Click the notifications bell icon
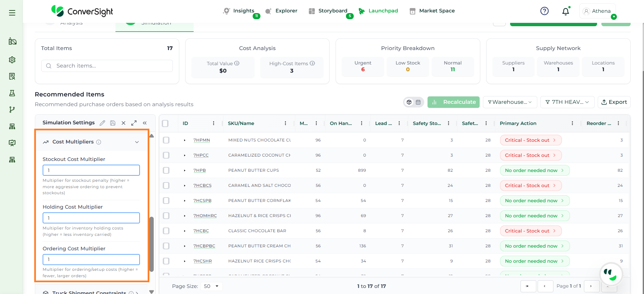This screenshot has width=644, height=294. click(565, 11)
